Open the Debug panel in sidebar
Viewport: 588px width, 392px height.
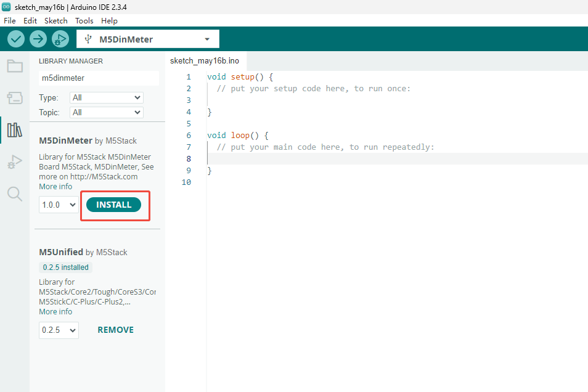point(15,161)
